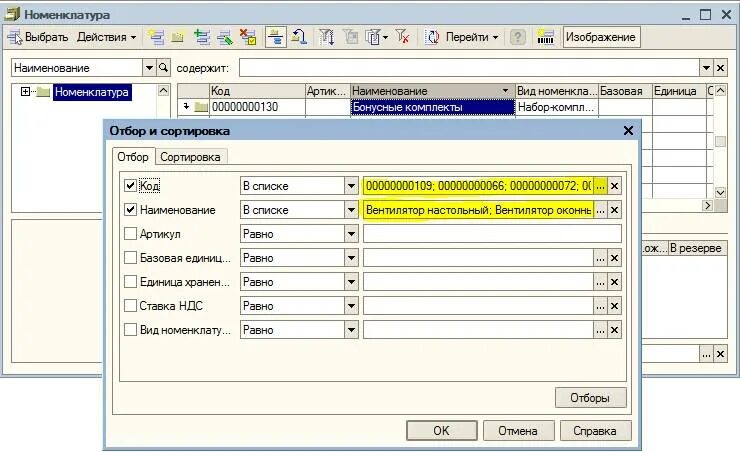Enable the Вид номенклатуры filter checkbox
This screenshot has width=740, height=452.
click(x=130, y=330)
